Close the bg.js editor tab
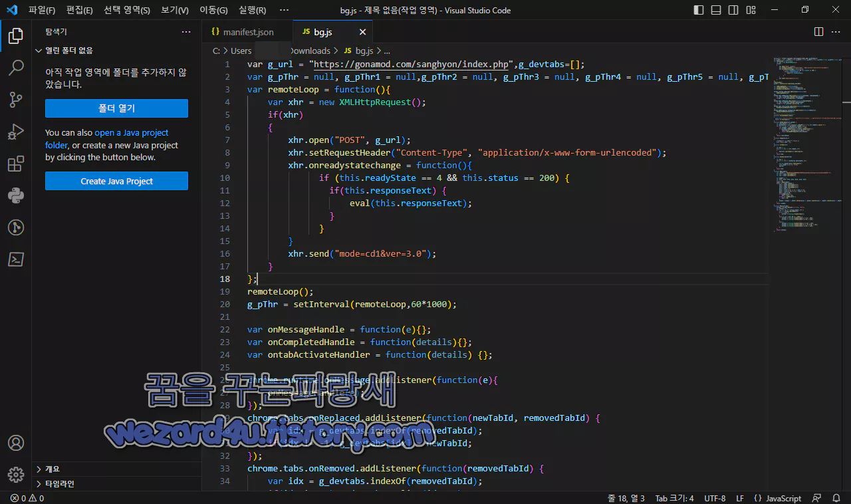Screen dimensions: 851x504 pos(362,32)
